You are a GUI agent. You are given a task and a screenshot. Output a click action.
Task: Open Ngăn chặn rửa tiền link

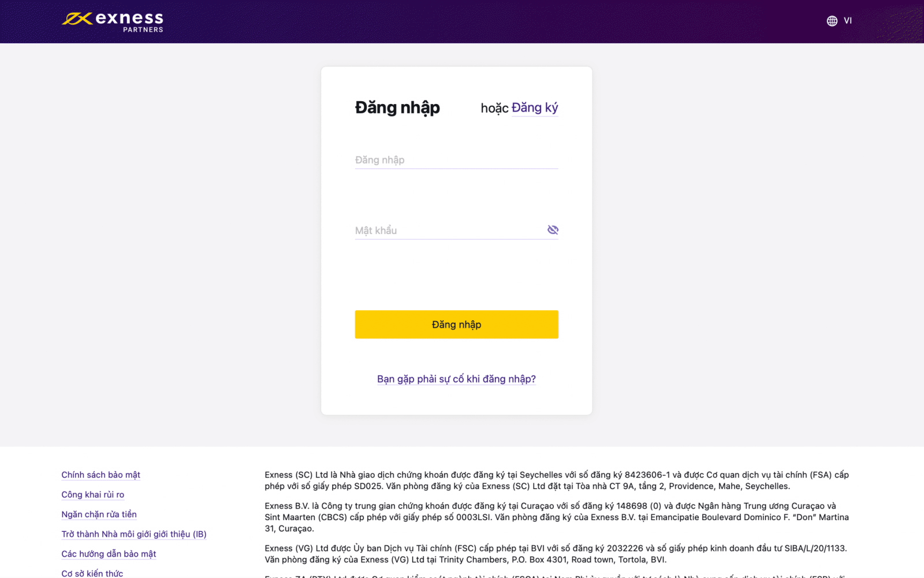pyautogui.click(x=99, y=514)
